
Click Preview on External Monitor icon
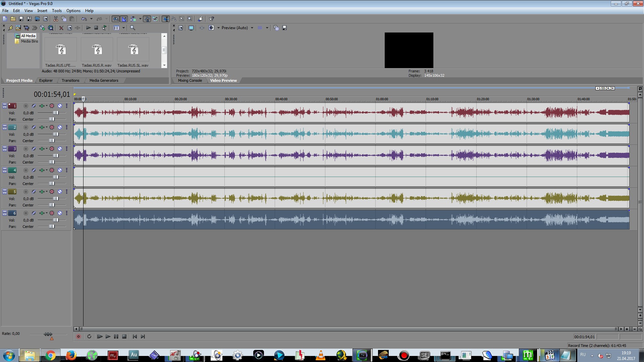pyautogui.click(x=191, y=28)
